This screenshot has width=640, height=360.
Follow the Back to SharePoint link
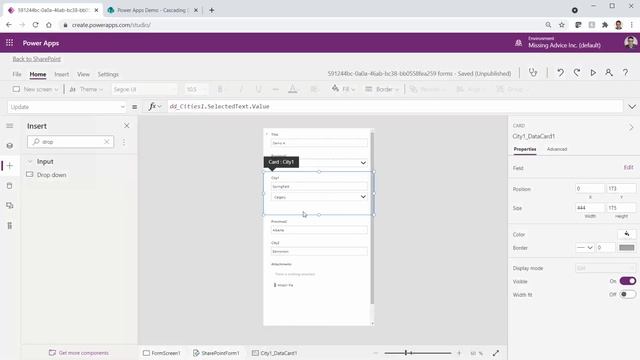36,59
